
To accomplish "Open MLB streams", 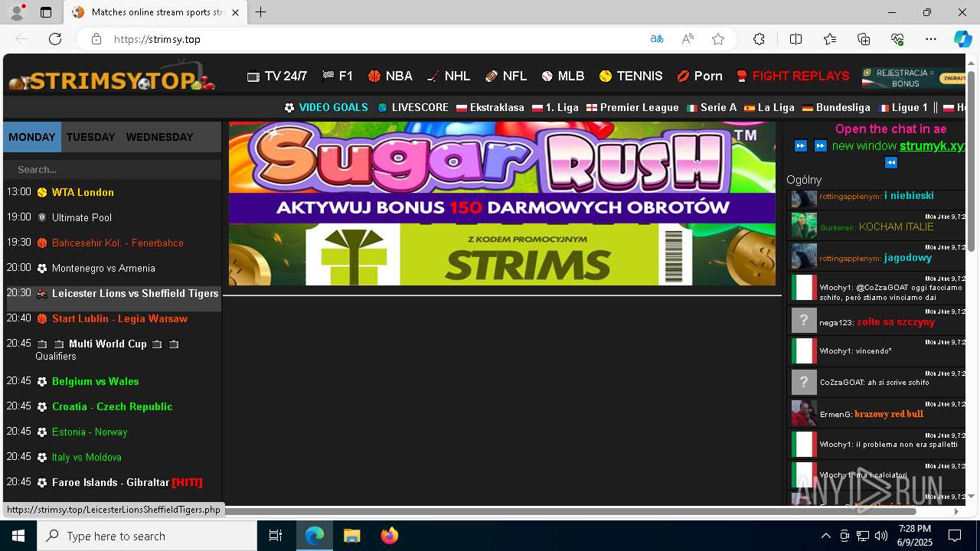I will point(563,76).
